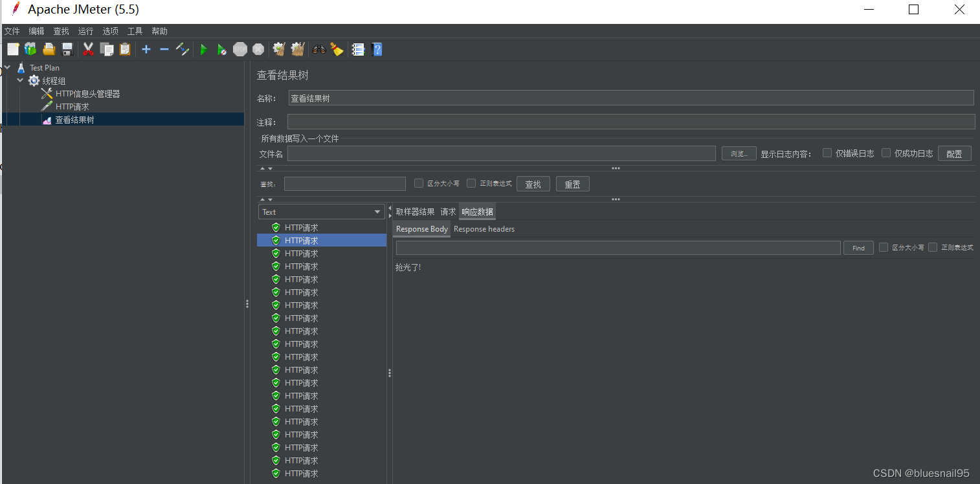The image size is (980, 484).
Task: Click the yellow broom Reset Search icon
Action: point(337,49)
